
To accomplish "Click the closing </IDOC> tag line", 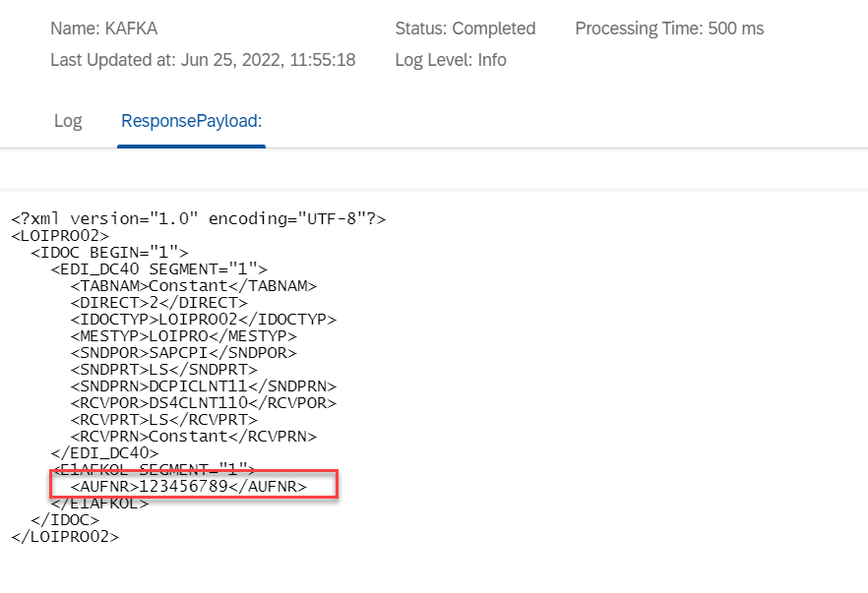I will (x=65, y=519).
